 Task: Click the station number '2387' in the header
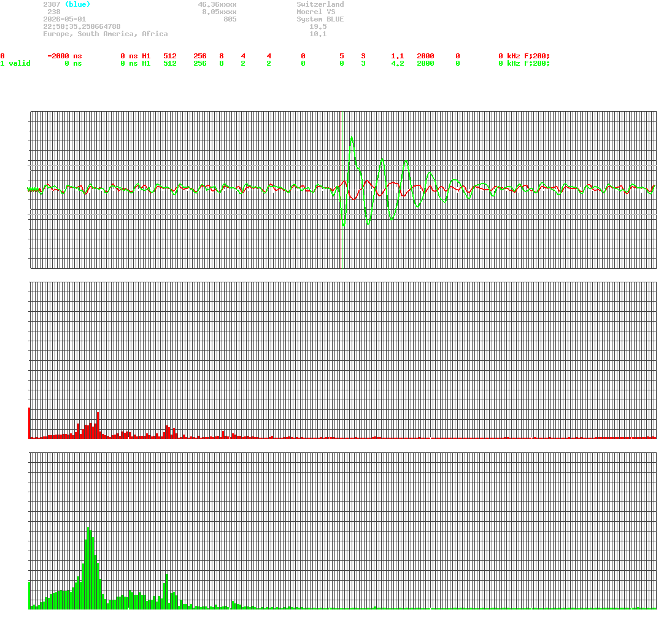tap(52, 4)
